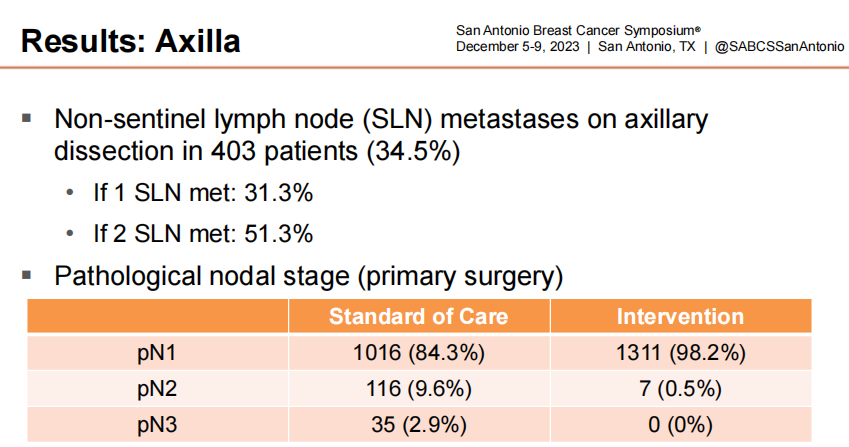Click the "1311 (98.2%)" table cell
849x447 pixels.
point(680,352)
